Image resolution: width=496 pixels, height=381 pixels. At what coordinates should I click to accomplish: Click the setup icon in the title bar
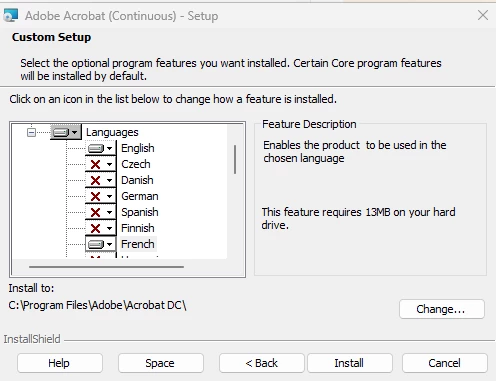(x=10, y=15)
